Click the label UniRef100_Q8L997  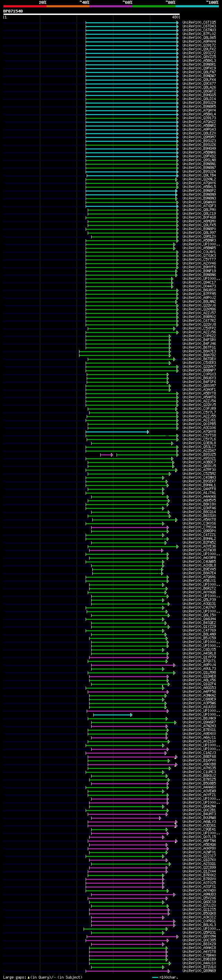(x=199, y=233)
